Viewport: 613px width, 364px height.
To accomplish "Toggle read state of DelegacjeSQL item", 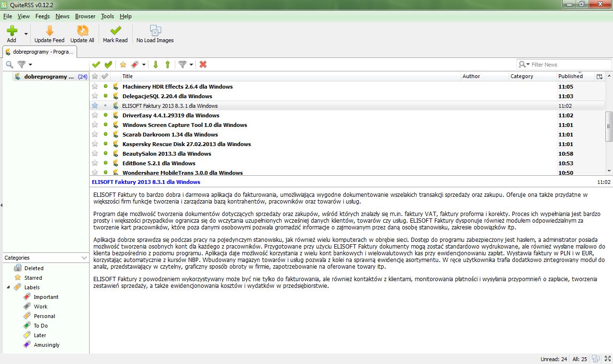I will point(105,96).
